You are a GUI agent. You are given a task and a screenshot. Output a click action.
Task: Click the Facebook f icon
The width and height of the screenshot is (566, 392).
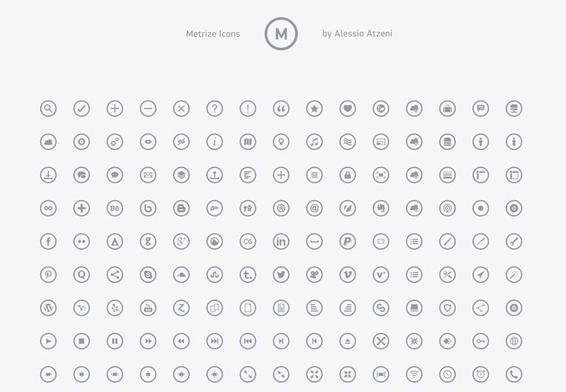[48, 242]
